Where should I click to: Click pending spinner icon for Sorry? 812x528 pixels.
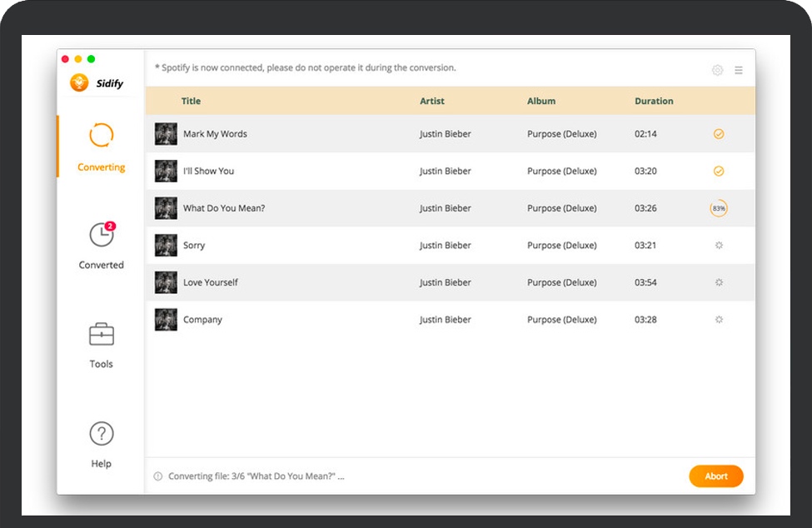tap(719, 246)
